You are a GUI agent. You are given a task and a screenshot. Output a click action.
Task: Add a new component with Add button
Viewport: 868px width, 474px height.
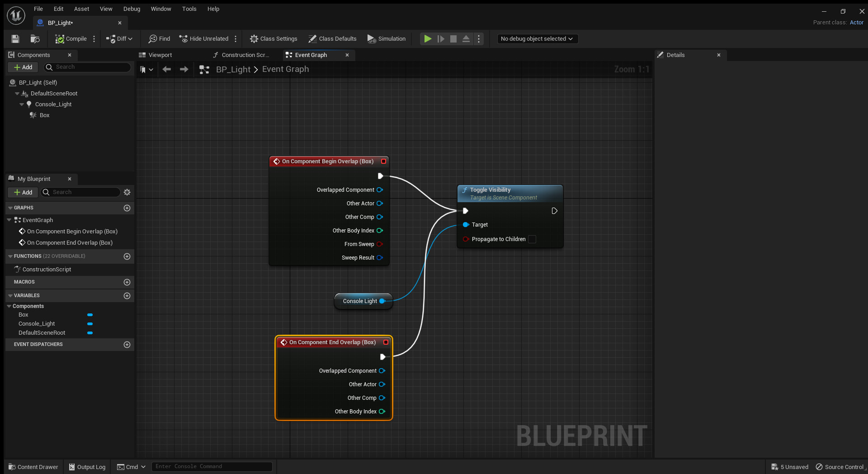[23, 67]
